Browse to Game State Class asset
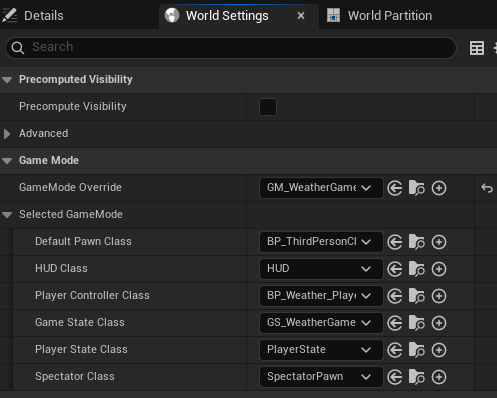497x398 pixels. click(417, 323)
